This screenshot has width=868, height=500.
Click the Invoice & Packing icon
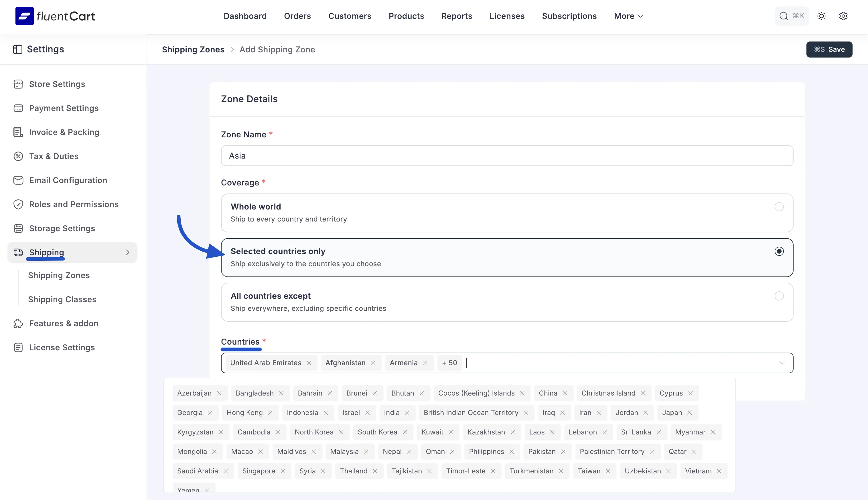[x=18, y=132]
